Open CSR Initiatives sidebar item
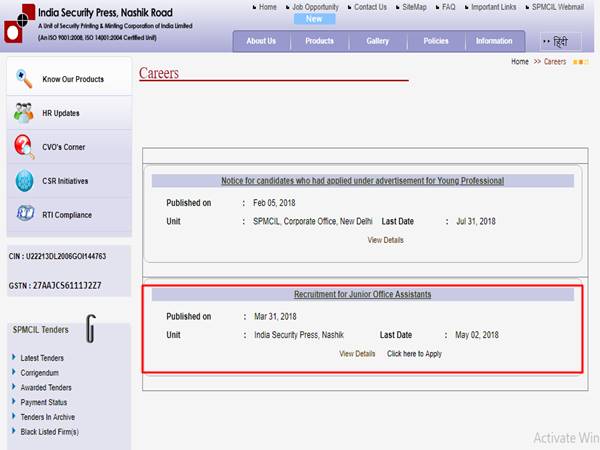This screenshot has width=600, height=450. [69, 181]
